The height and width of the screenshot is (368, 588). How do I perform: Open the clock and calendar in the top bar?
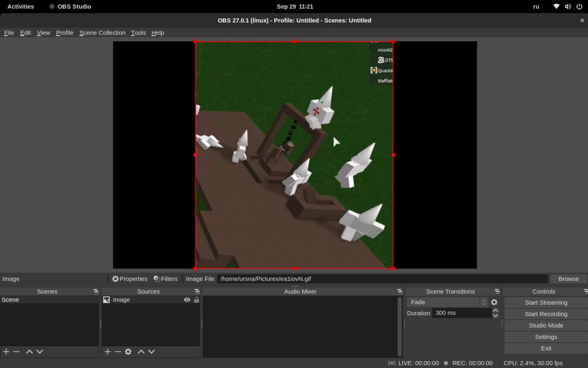pyautogui.click(x=295, y=6)
